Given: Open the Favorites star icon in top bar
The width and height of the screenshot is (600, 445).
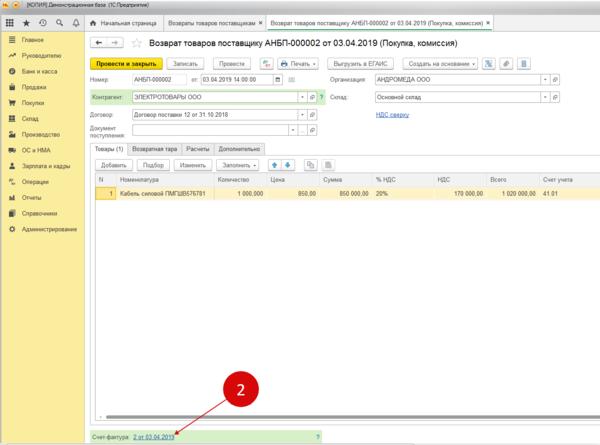Looking at the screenshot, I should 26,23.
